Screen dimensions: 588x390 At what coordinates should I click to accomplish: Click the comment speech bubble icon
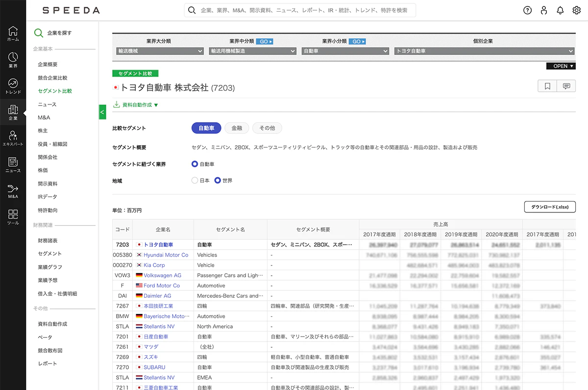tap(566, 86)
